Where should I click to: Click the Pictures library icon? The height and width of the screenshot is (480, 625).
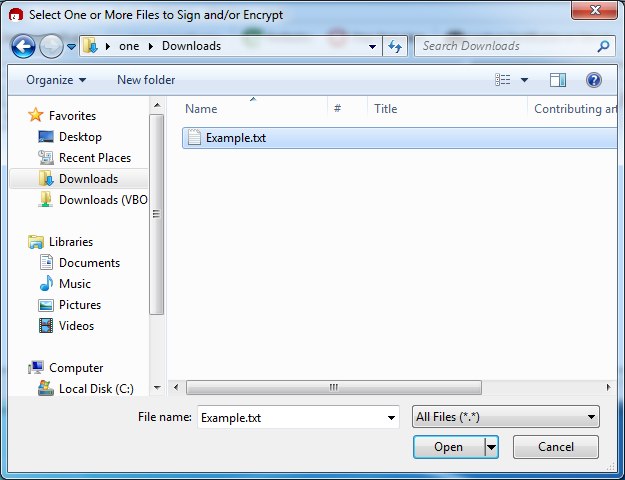[x=46, y=305]
